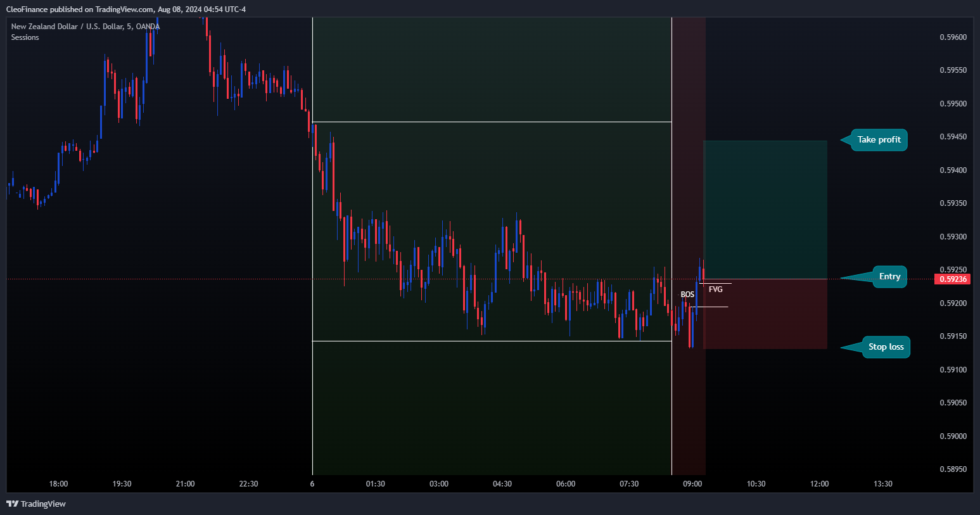Click the 06:00 time axis label
This screenshot has width=980, height=515.
pos(566,484)
